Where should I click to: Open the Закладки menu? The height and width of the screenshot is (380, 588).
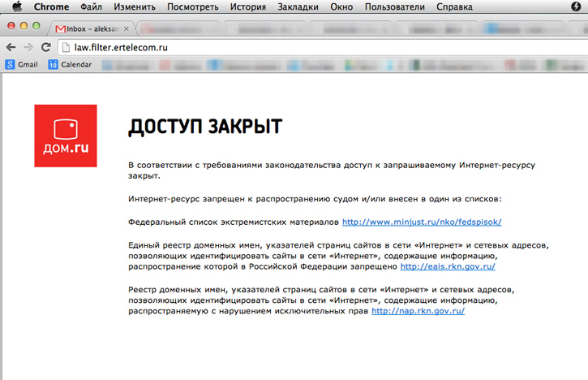298,6
